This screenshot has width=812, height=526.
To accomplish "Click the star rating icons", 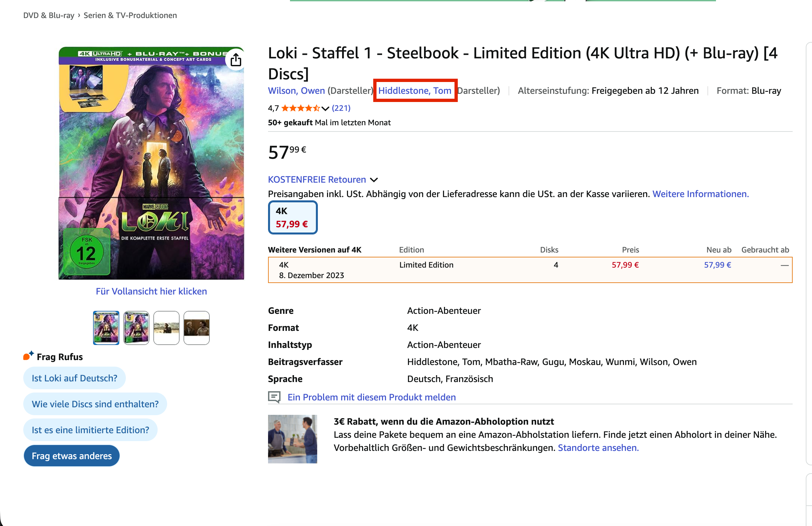I will tap(300, 108).
